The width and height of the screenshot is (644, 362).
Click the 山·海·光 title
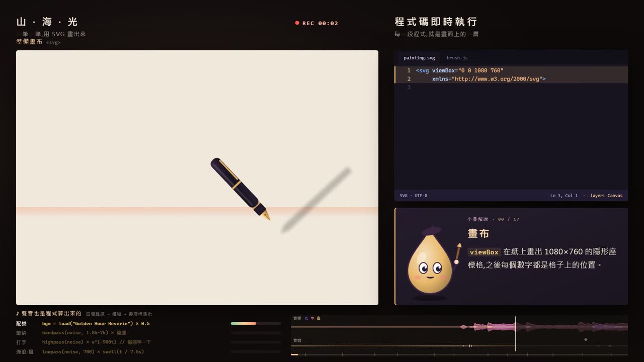(47, 22)
